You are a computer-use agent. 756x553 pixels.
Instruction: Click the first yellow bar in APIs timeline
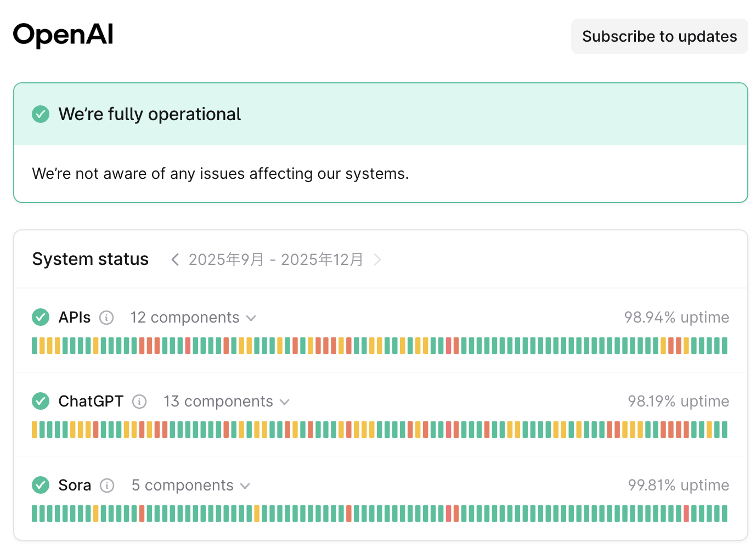pos(42,346)
